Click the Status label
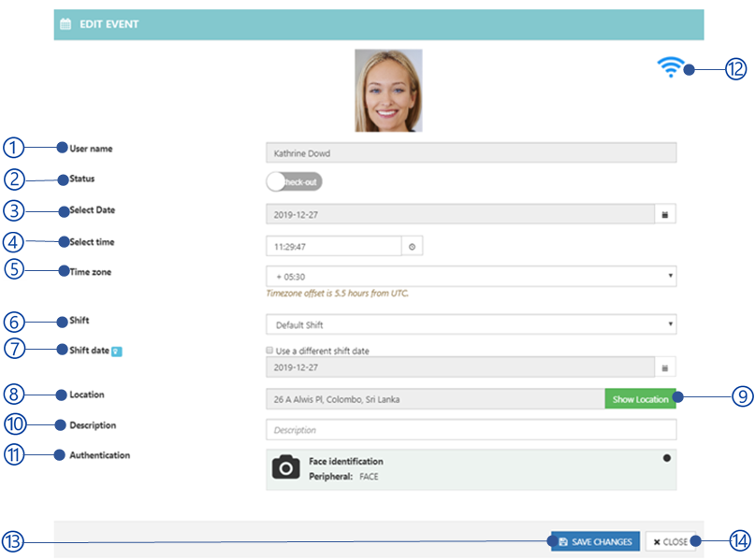 coord(81,179)
